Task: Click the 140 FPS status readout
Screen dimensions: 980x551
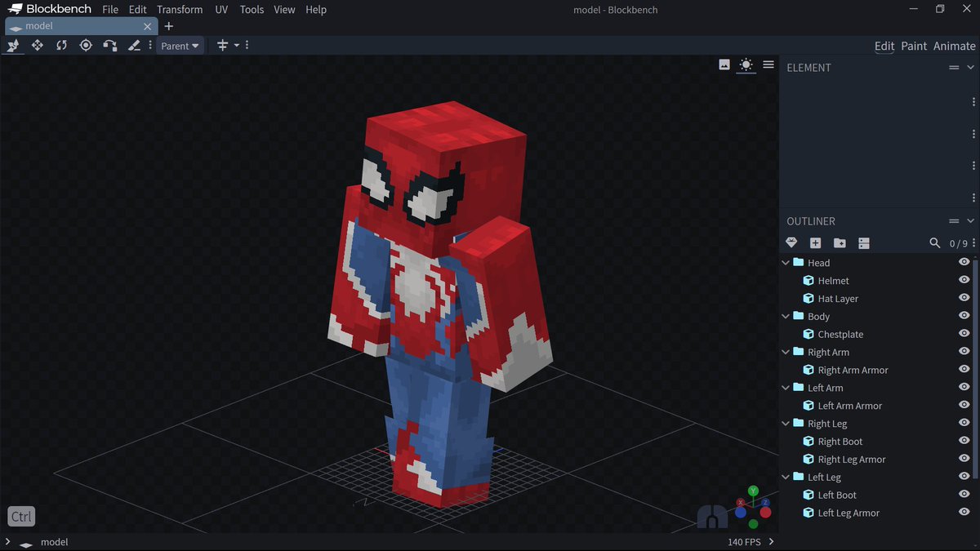Action: point(744,542)
